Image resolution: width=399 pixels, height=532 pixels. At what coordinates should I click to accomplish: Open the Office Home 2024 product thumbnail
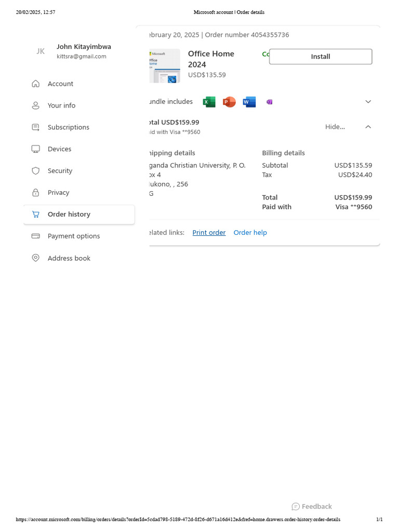165,66
